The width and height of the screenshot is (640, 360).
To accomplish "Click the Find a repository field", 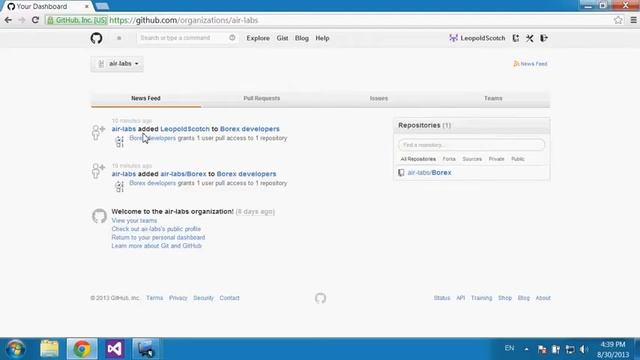I will (x=471, y=145).
